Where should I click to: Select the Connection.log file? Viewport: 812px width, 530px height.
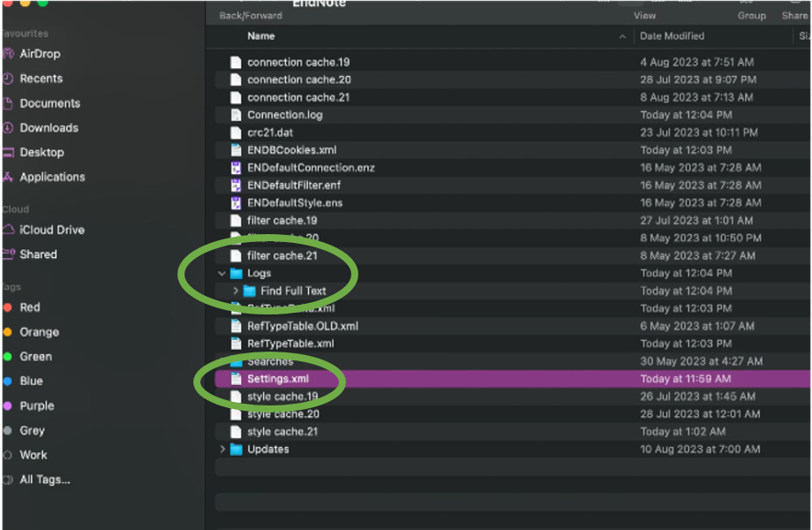[284, 115]
